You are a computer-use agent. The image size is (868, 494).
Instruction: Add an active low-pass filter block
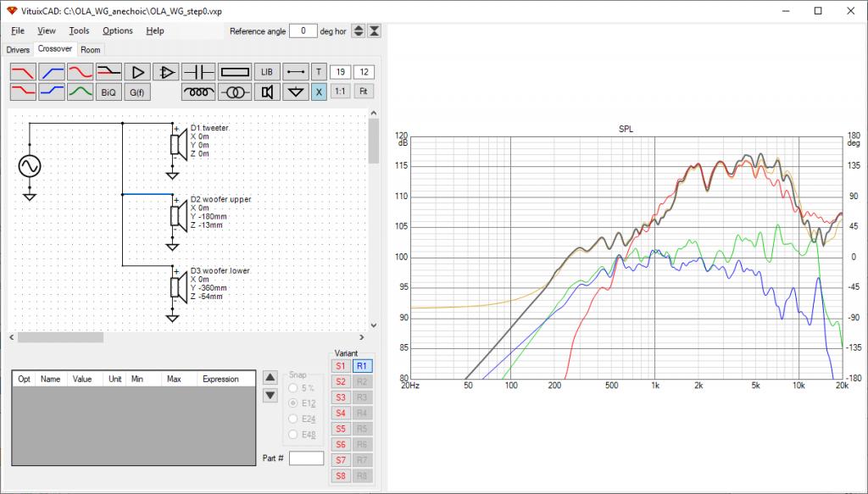pyautogui.click(x=23, y=72)
